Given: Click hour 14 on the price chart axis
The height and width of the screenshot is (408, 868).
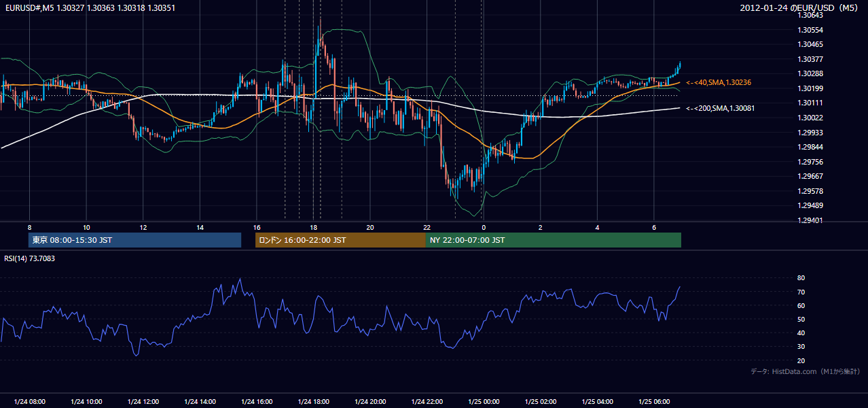Looking at the screenshot, I should (x=200, y=227).
